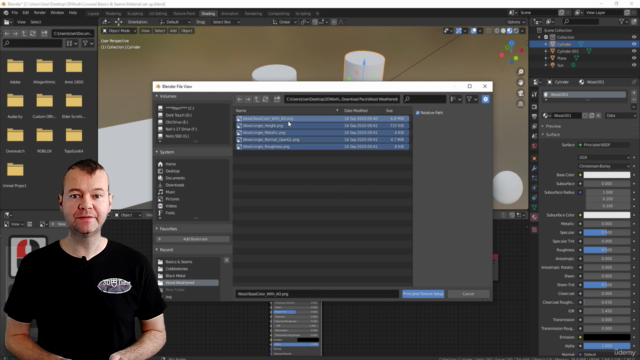Collapse the Volumes panel
The height and width of the screenshot is (360, 640).
pyautogui.click(x=157, y=96)
